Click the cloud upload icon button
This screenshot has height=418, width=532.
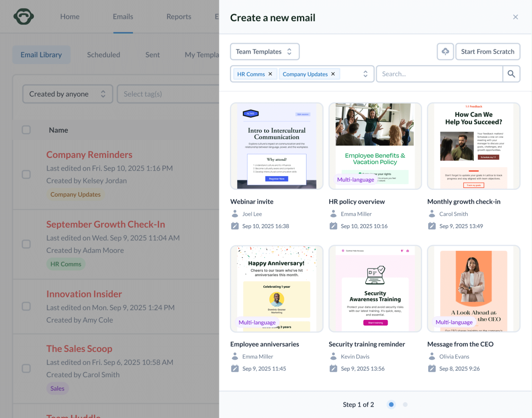click(445, 52)
